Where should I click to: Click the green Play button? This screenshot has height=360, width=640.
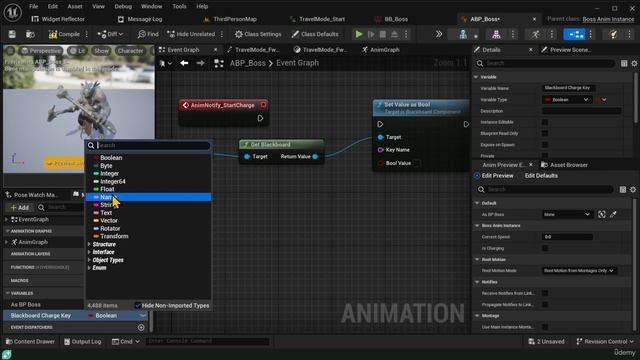click(x=359, y=34)
